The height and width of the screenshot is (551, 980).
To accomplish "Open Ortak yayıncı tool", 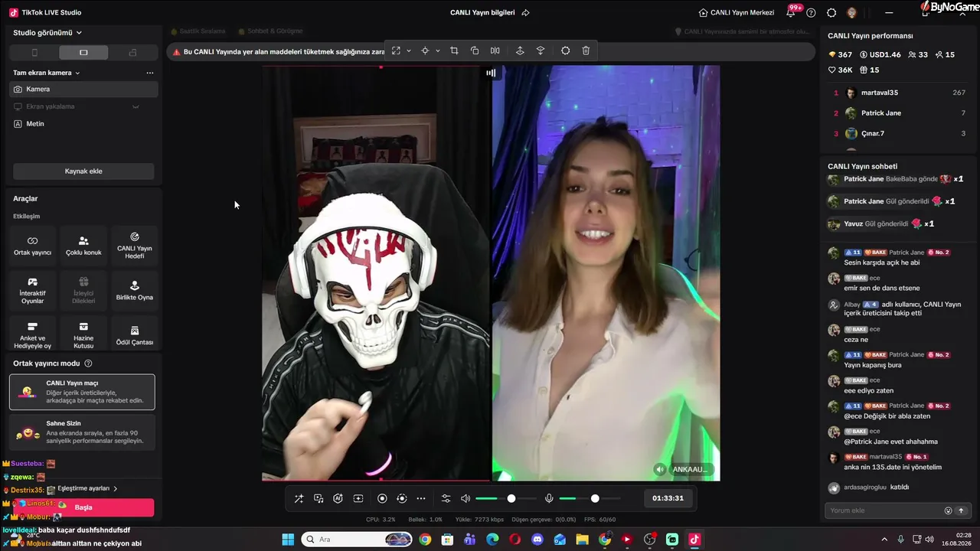I will (x=32, y=246).
